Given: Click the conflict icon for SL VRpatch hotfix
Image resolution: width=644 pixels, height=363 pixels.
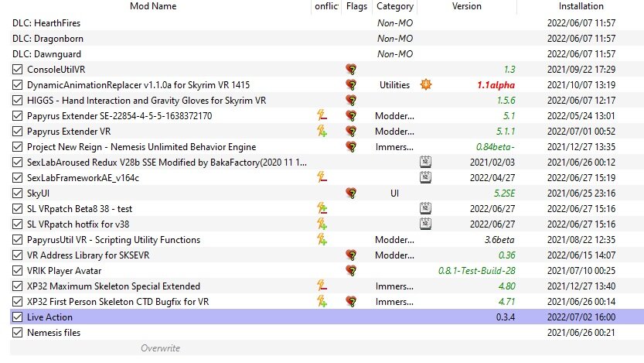Looking at the screenshot, I should coord(322,224).
